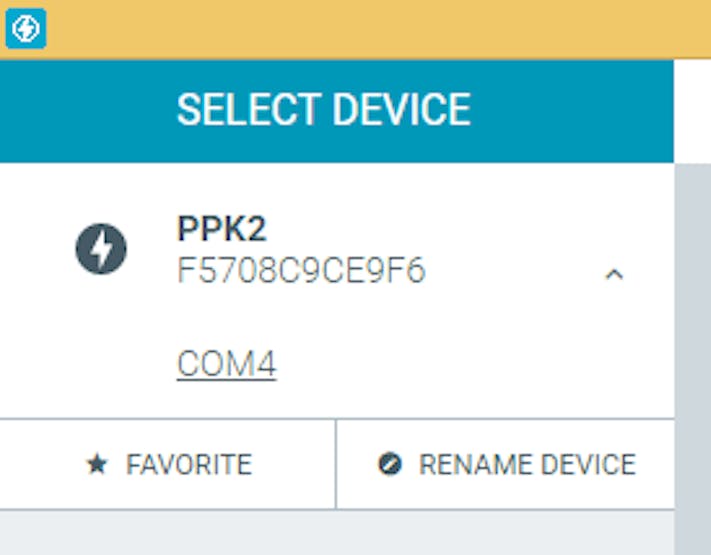Viewport: 711px width, 555px height.
Task: Collapse PPK2 details with the up chevron
Action: [614, 274]
